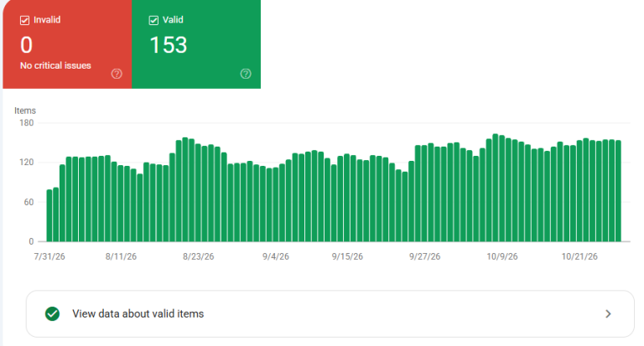The image size is (644, 346).
Task: Click the 8/11/26 axis date label
Action: point(121,256)
